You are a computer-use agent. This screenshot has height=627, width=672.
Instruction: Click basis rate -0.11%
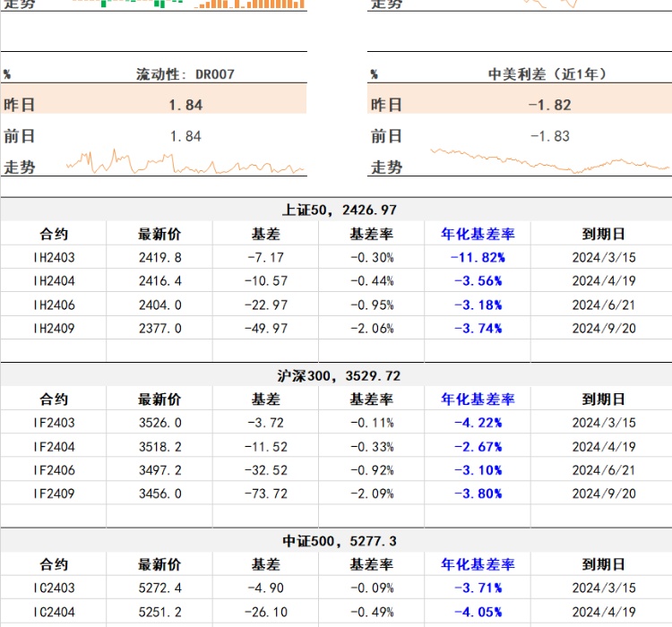point(372,423)
